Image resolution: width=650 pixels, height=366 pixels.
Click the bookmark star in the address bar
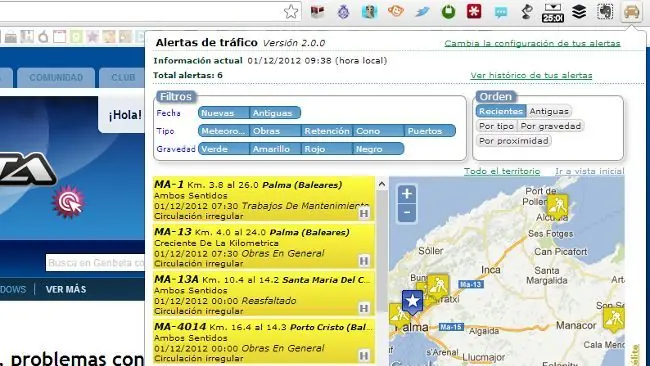(291, 12)
